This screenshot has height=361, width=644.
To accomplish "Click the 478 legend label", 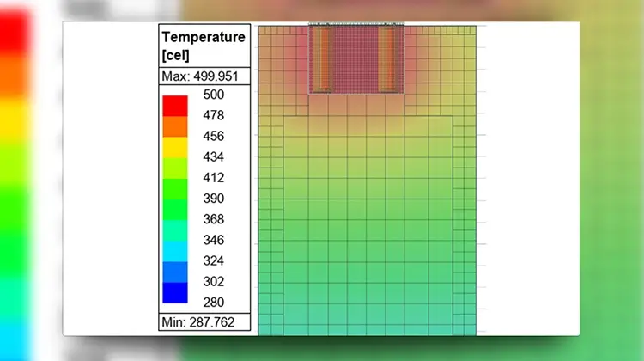I will coord(213,115).
